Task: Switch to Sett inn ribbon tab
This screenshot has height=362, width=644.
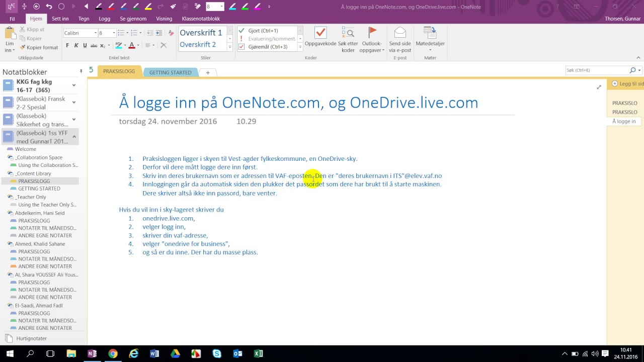Action: pos(60,19)
